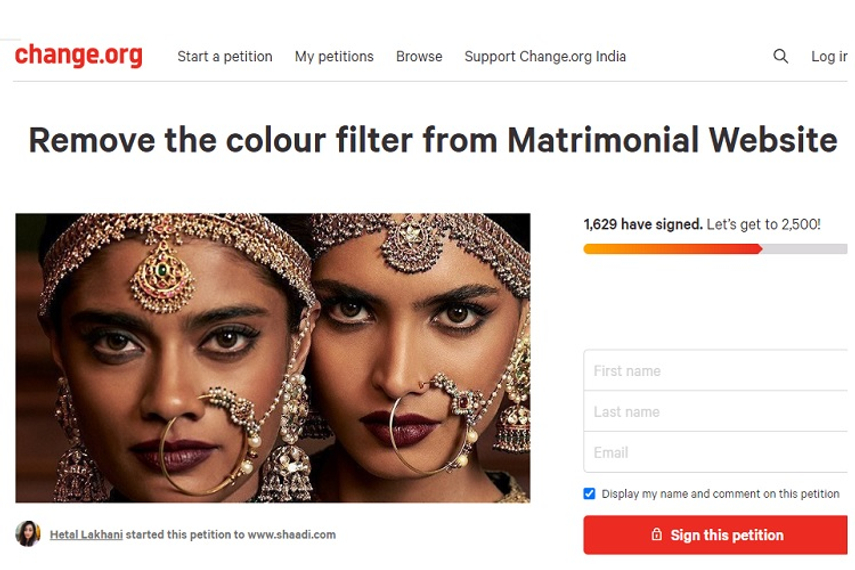Click the Log in link
Image resolution: width=855 pixels, height=570 pixels.
click(x=829, y=57)
